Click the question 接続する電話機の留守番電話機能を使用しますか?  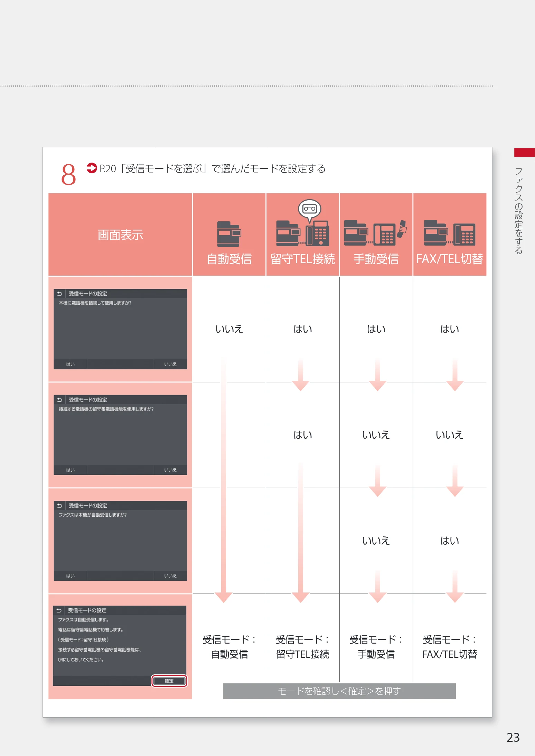tap(106, 409)
